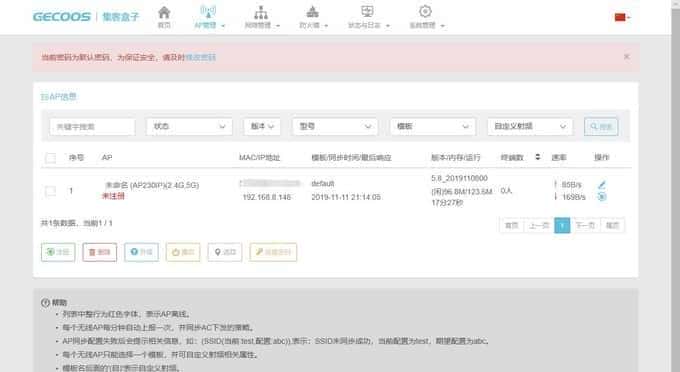
Task: Go to last page in pagination
Action: tap(612, 225)
